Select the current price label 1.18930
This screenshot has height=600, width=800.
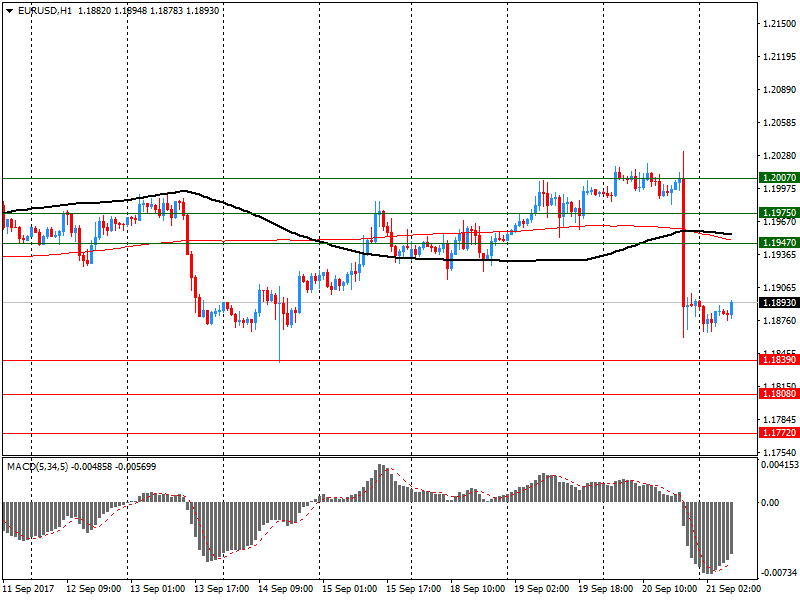[x=779, y=303]
